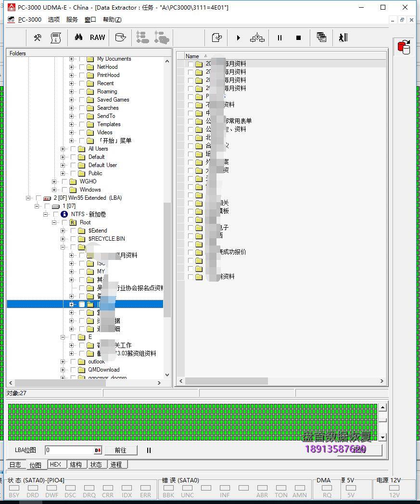The height and width of the screenshot is (504, 420).
Task: Open the 帮助(Z) menu
Action: [112, 20]
